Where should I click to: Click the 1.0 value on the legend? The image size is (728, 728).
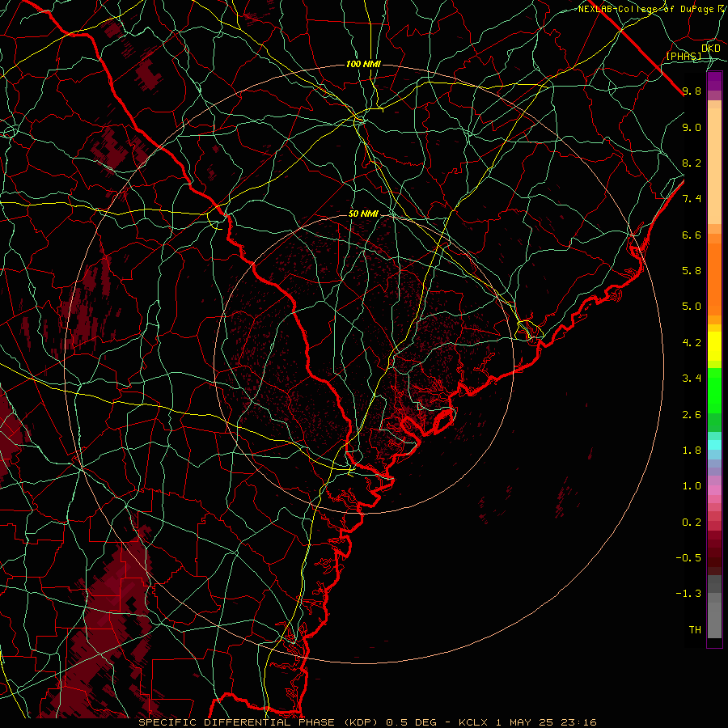coord(692,486)
